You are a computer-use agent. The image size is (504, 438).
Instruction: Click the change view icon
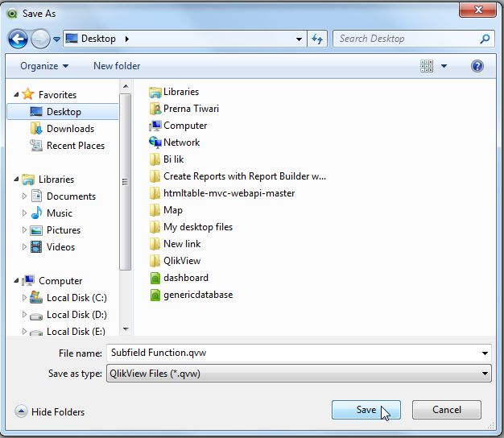427,66
